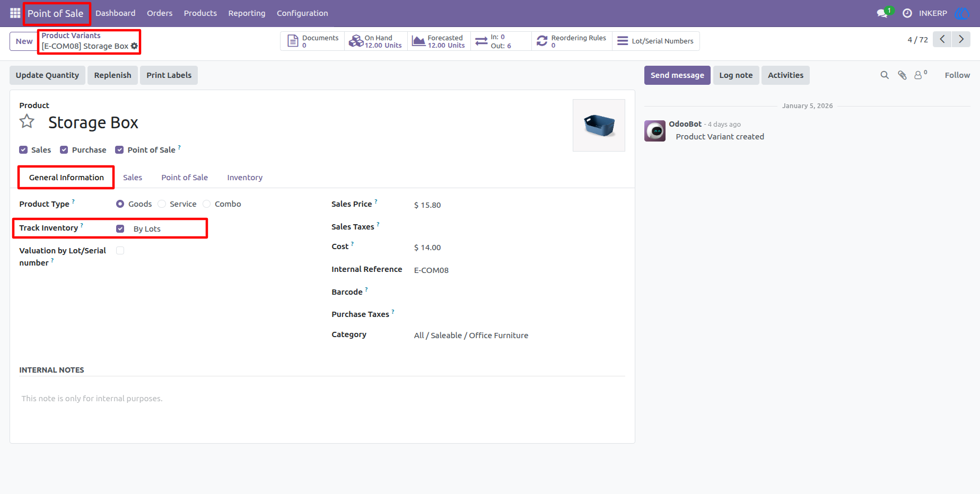
Task: Click the Replenish button
Action: pyautogui.click(x=112, y=75)
